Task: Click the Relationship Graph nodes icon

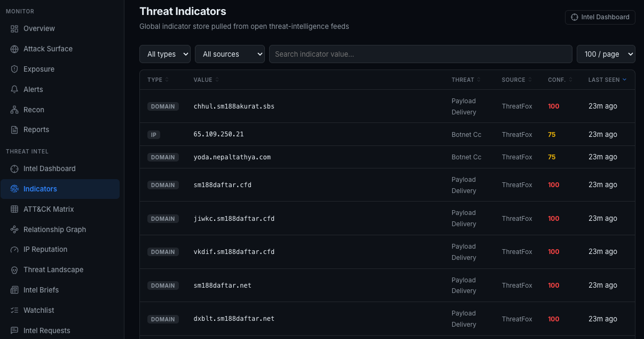Action: tap(14, 229)
